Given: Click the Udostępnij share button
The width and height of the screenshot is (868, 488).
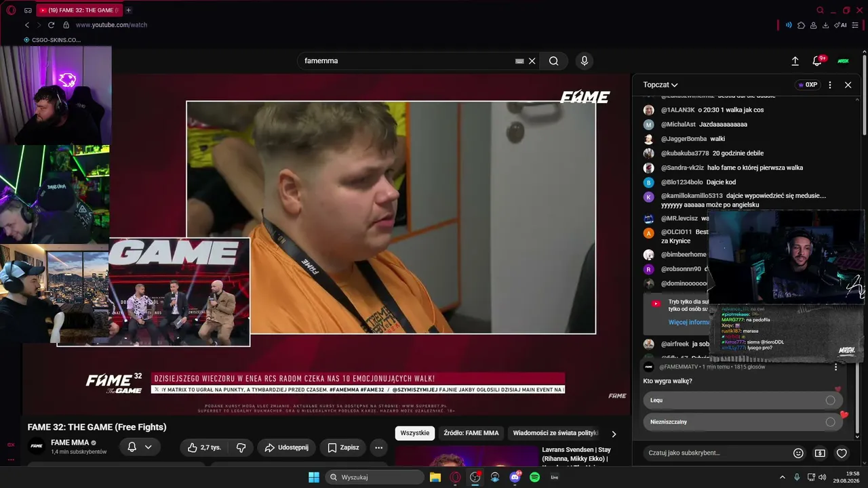Looking at the screenshot, I should (x=286, y=447).
